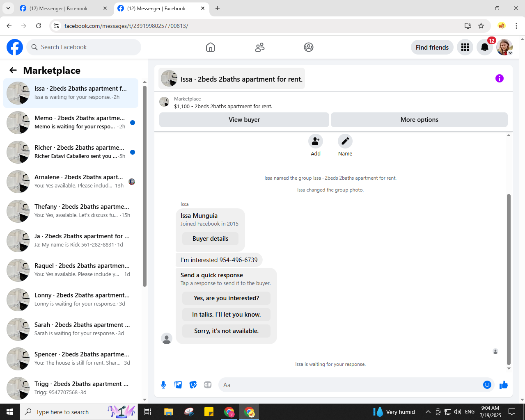Send 'Yes, are you interested?' quick response
525x420 pixels.
click(227, 298)
